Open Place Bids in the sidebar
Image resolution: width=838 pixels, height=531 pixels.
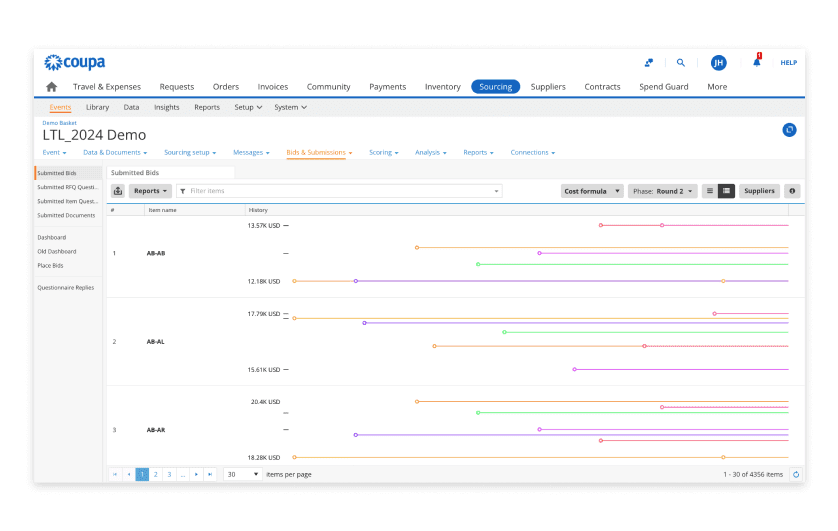[x=50, y=266]
